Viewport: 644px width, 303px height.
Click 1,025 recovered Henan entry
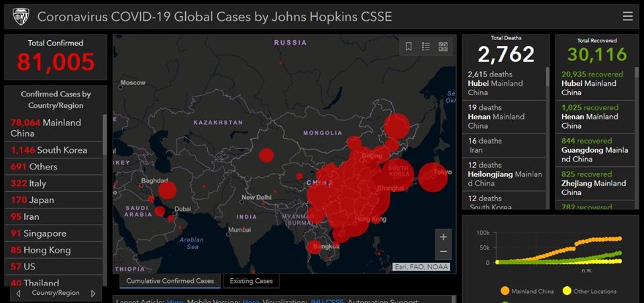coord(595,117)
